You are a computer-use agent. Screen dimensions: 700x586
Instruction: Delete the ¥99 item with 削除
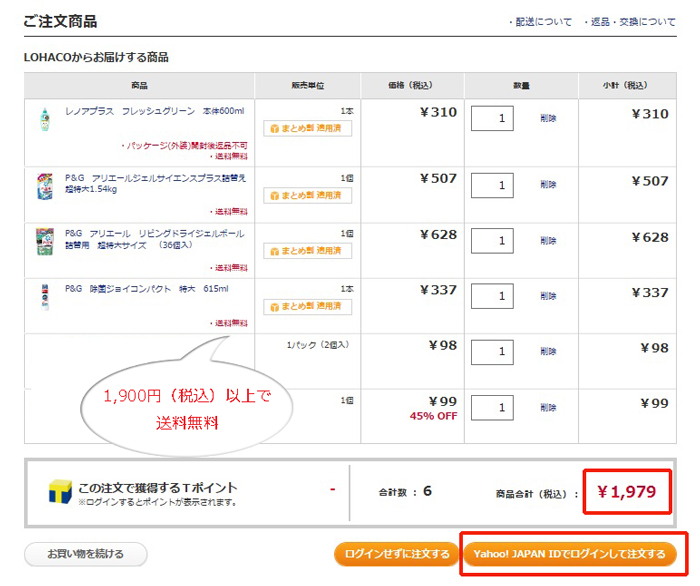(548, 407)
